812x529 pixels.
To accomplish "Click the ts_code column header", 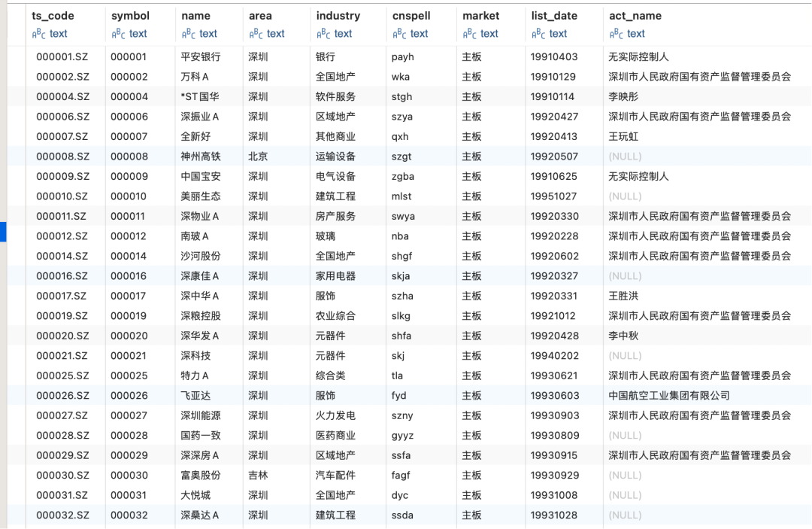I will click(x=53, y=16).
